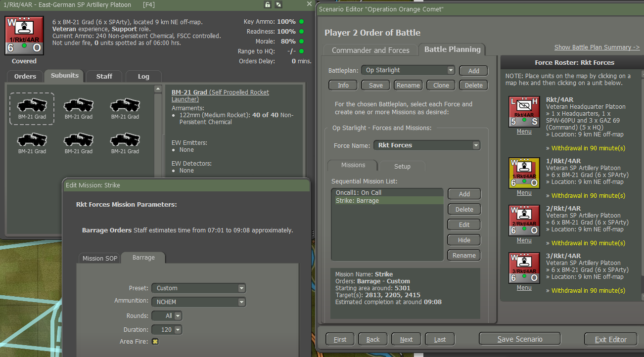
Task: Click the Last navigation button
Action: [440, 339]
